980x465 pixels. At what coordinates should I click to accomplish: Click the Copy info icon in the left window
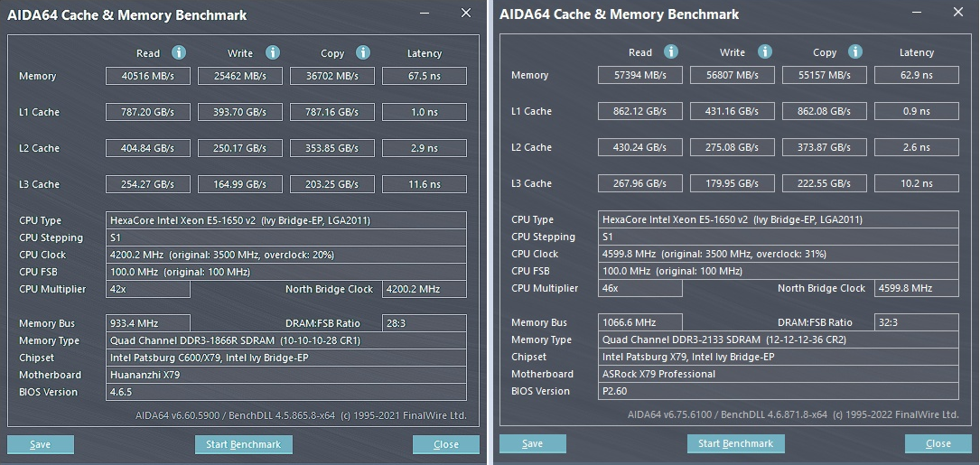pyautogui.click(x=363, y=53)
